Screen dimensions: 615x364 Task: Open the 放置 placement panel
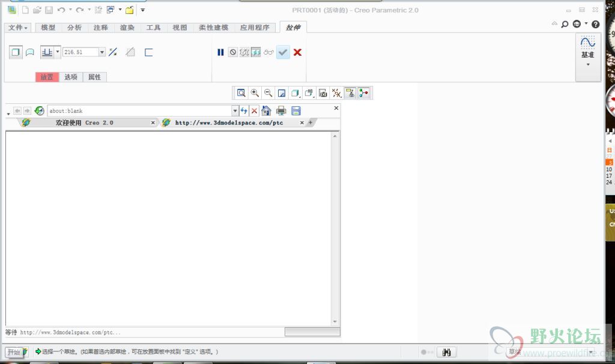pyautogui.click(x=47, y=77)
